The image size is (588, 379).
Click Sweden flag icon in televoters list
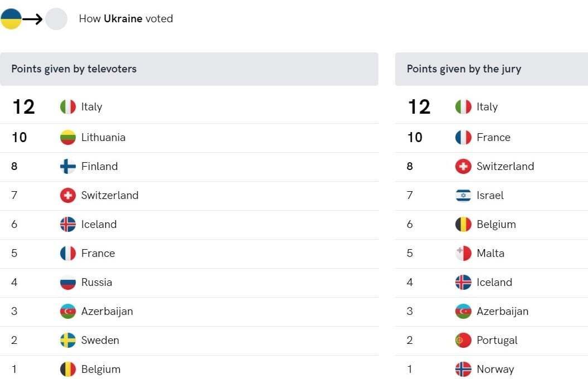(x=68, y=340)
